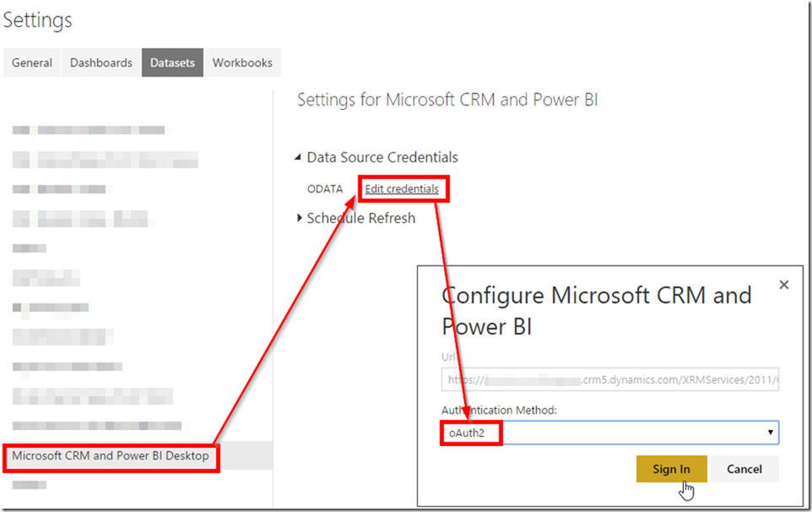Click the Url input field
The width and height of the screenshot is (812, 512).
pyautogui.click(x=610, y=380)
